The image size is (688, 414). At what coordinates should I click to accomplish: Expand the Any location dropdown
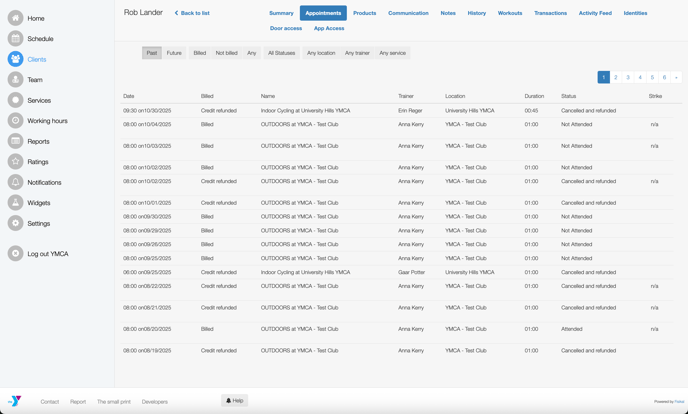click(x=321, y=53)
